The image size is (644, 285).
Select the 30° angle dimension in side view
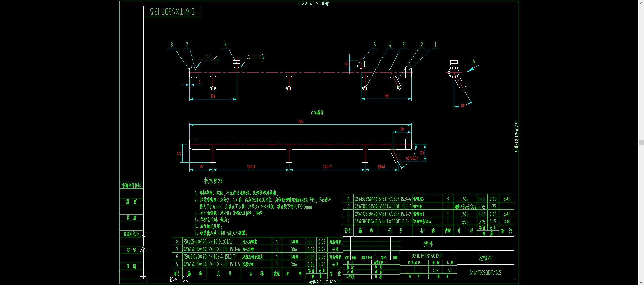point(462,106)
